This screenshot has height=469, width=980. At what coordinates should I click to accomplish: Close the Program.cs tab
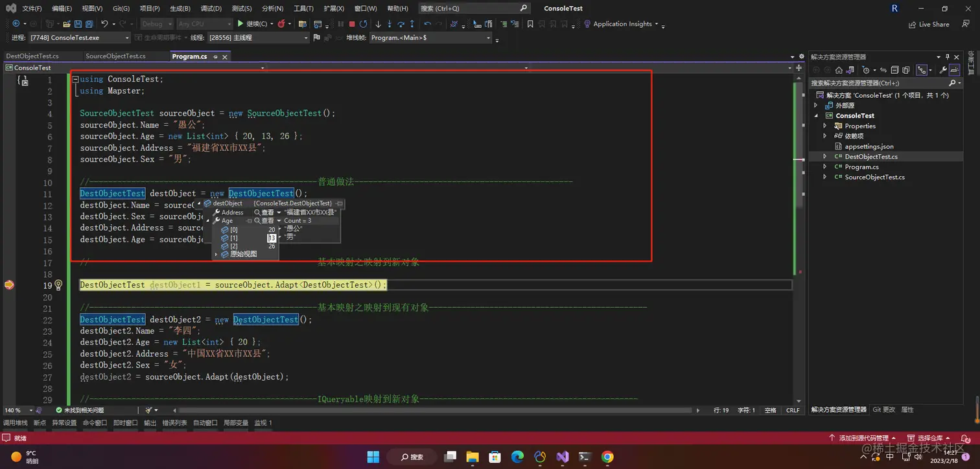[225, 56]
